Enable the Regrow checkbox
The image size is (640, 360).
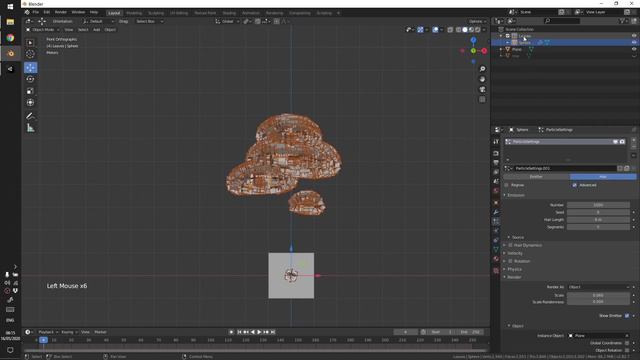[507, 185]
